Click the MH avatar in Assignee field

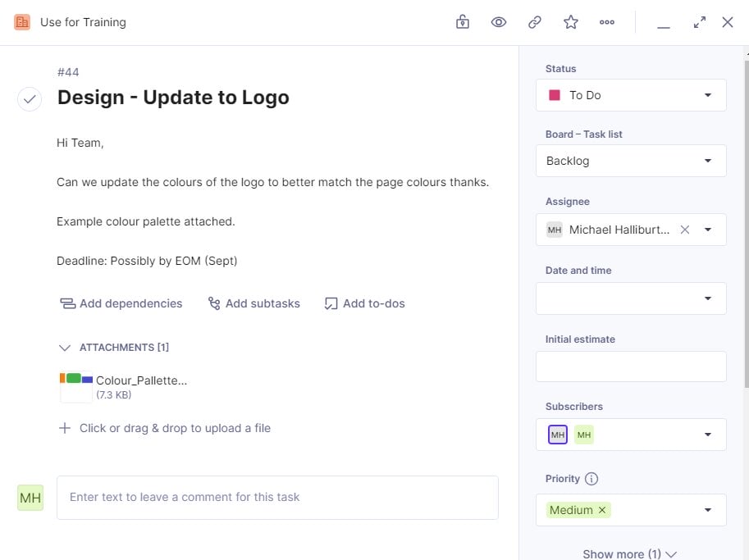pos(555,230)
